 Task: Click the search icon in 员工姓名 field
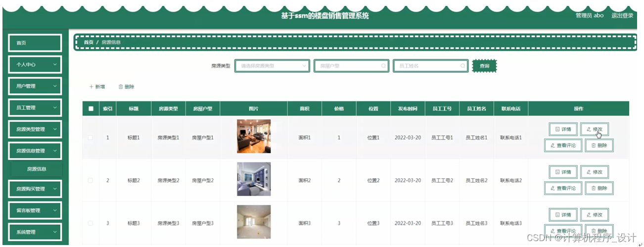[463, 66]
